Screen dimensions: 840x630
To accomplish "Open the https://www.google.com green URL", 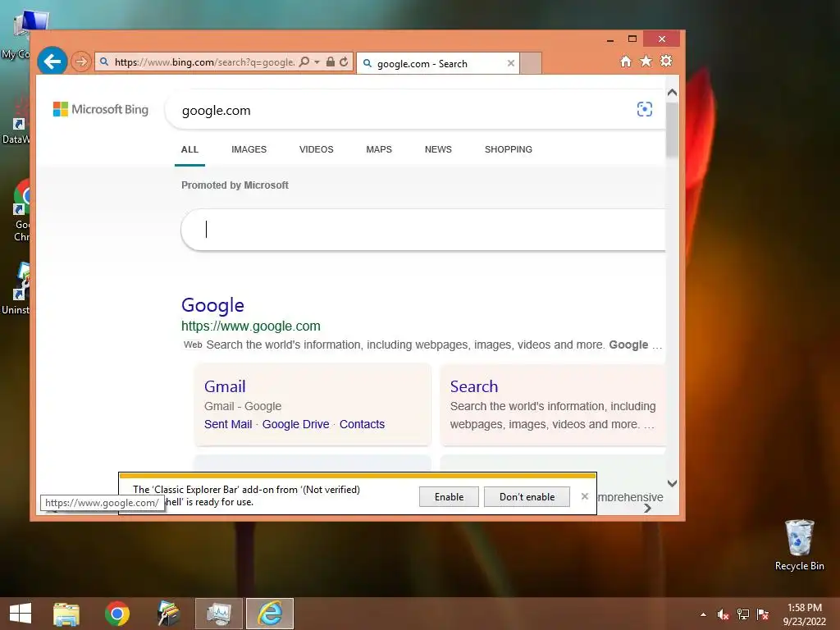I will (x=251, y=326).
